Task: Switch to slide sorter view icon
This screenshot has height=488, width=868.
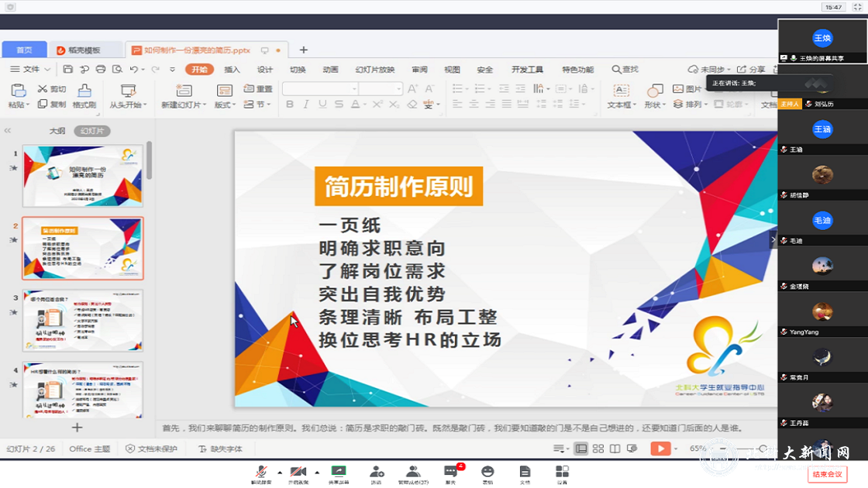Action: [x=598, y=448]
